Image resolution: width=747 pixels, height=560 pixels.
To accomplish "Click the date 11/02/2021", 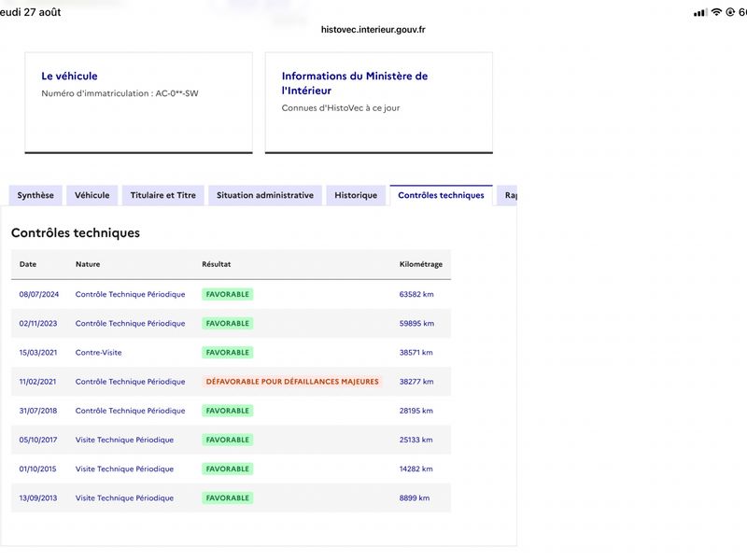I will tap(37, 382).
